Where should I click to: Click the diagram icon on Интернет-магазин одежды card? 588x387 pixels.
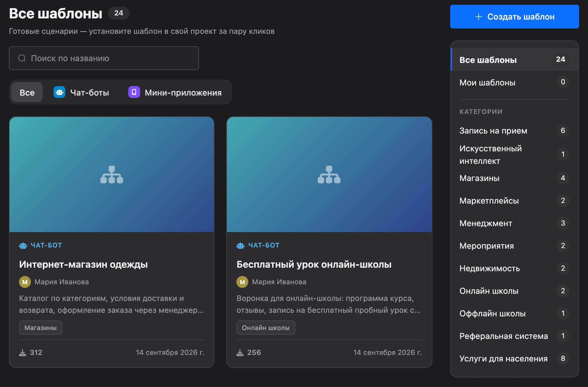point(112,175)
